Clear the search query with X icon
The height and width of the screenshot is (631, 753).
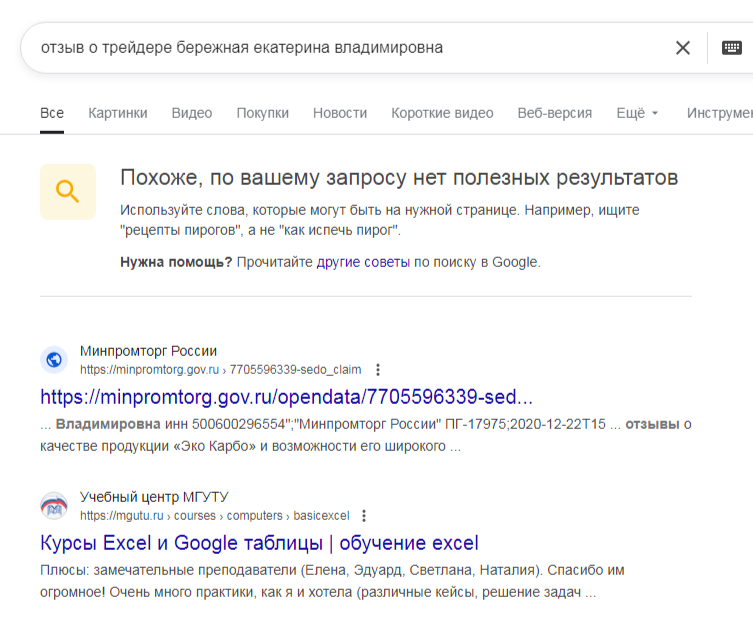(x=683, y=47)
